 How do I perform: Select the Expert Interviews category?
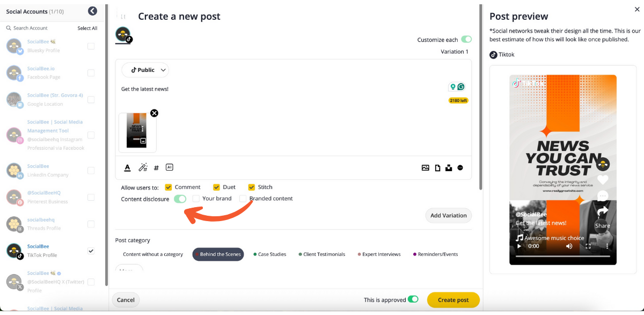pos(378,254)
